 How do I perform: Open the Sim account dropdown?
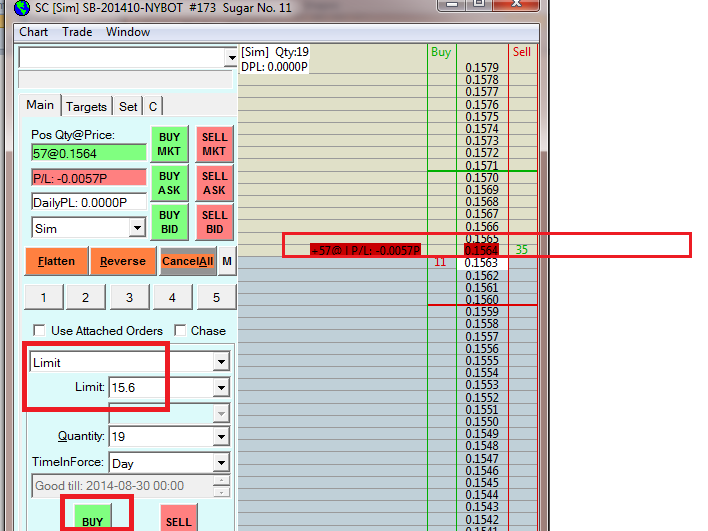tap(137, 228)
